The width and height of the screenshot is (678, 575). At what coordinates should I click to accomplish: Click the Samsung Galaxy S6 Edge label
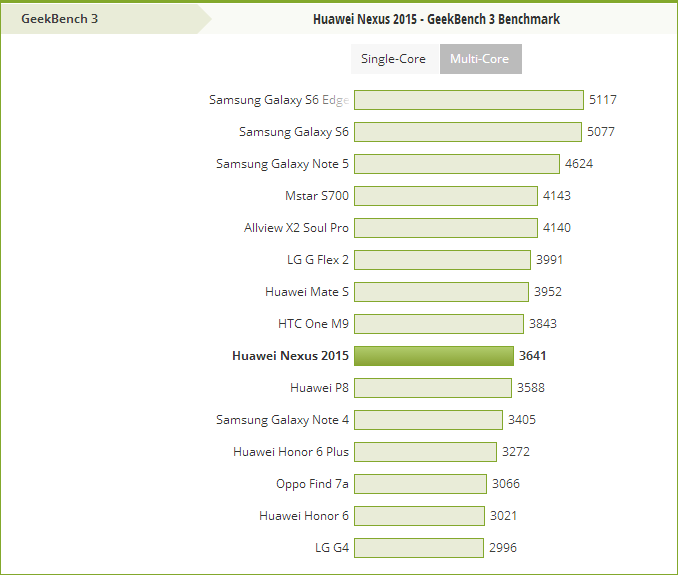(x=279, y=100)
